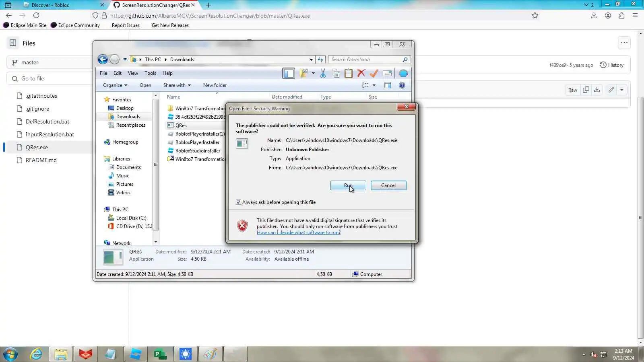Bookmark this page with the star icon

tap(535, 16)
